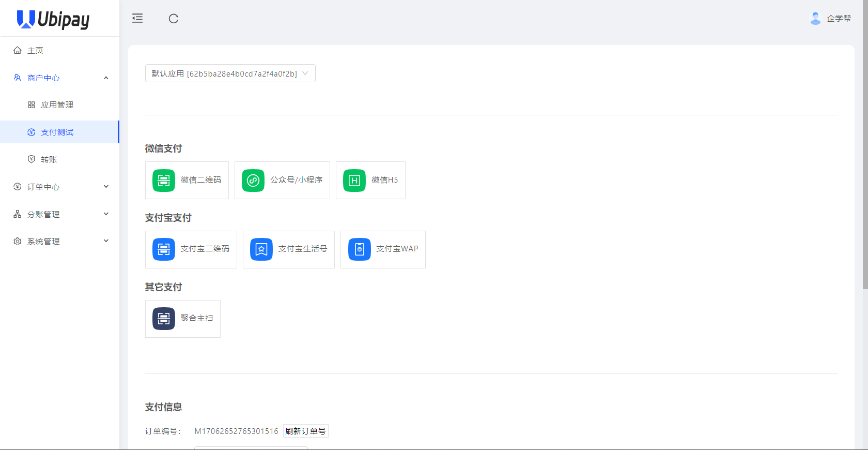Click the shield icon beside 转账
This screenshot has height=450, width=868.
[x=32, y=159]
